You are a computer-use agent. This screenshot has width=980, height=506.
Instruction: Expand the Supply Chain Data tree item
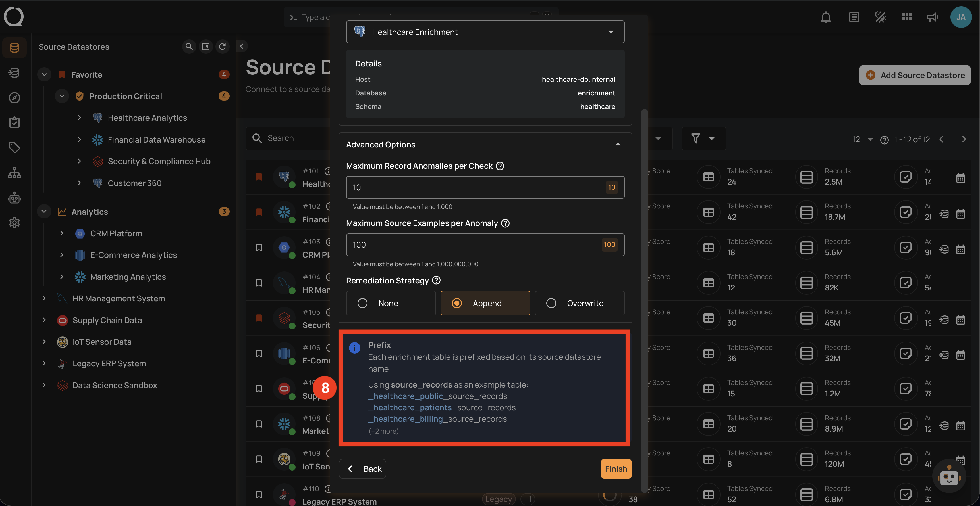coord(44,320)
